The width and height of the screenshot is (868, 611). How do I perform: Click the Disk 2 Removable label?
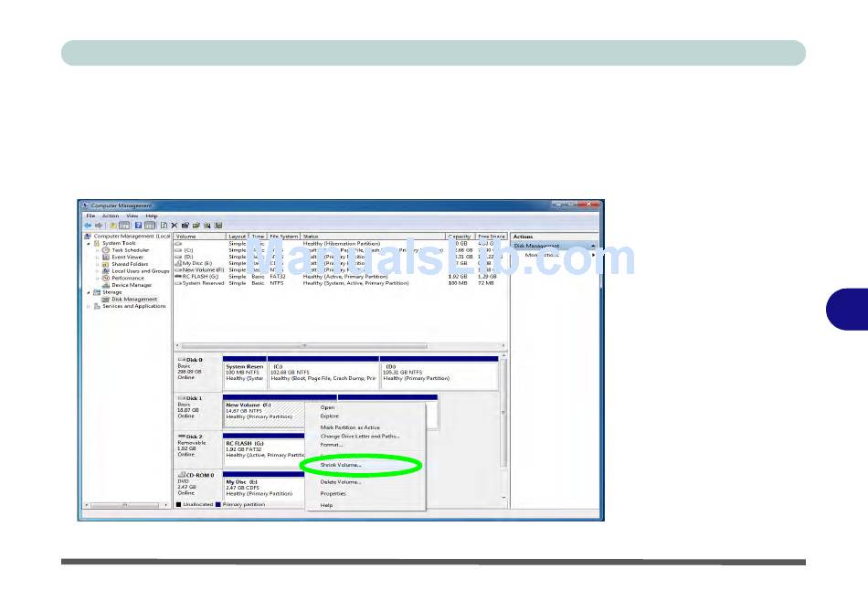click(197, 448)
